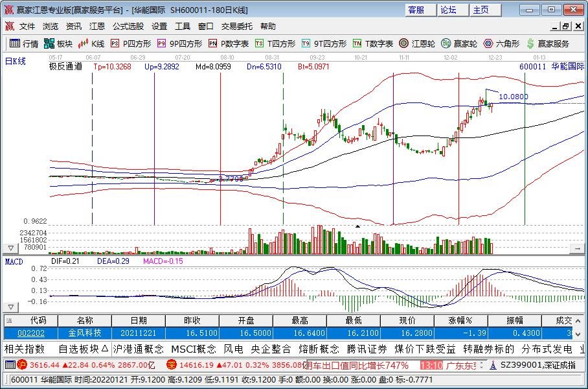588x389 pixels.
Task: Select the 自选板块 tab
Action: tap(84, 349)
